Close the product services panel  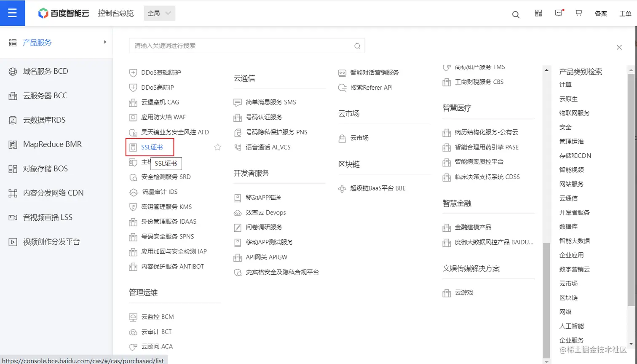pyautogui.click(x=619, y=47)
